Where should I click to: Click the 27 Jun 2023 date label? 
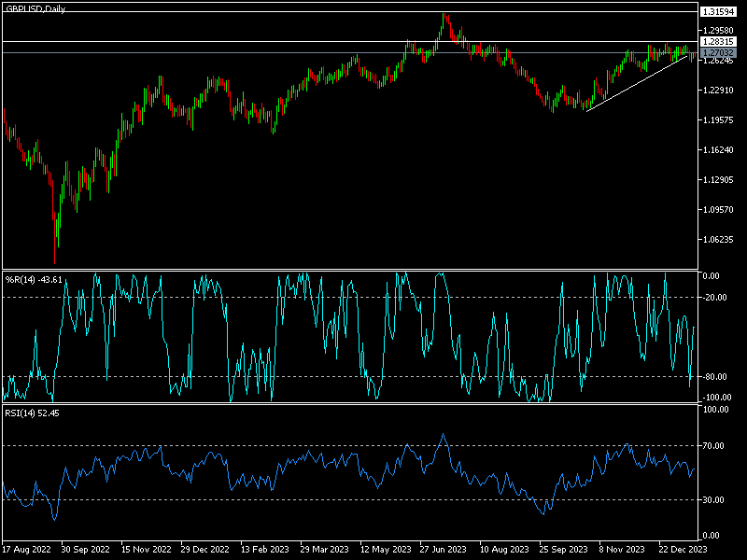[443, 549]
